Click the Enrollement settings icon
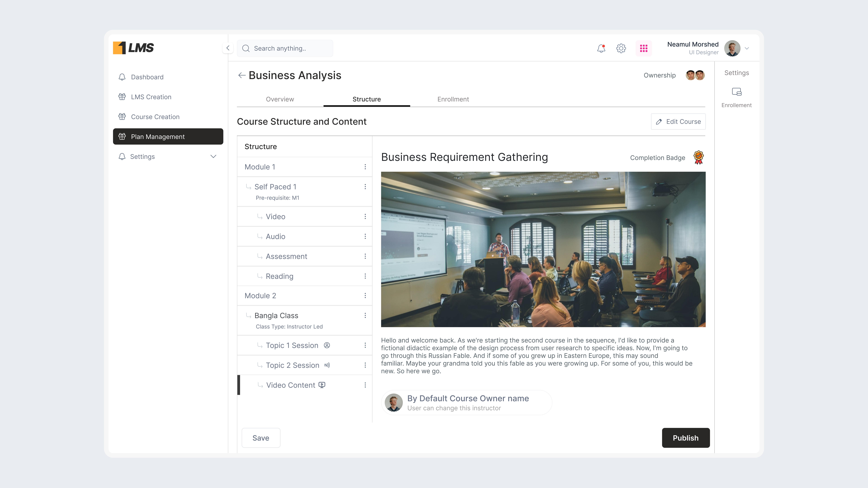Screen dimensions: 868x488 (x=737, y=92)
